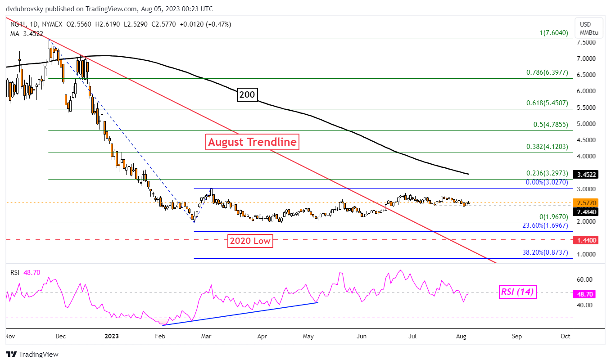This screenshot has width=611, height=364.
Task: Click the 'Sep' time axis label
Action: click(517, 337)
